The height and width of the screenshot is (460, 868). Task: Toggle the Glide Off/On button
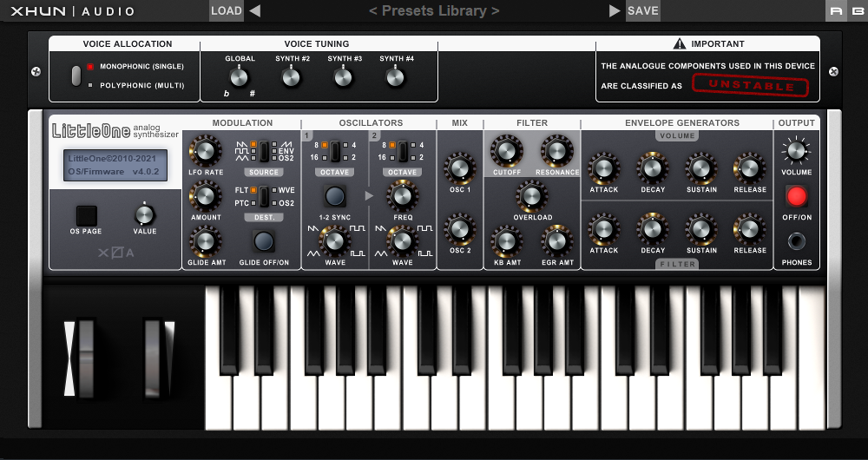pos(261,240)
